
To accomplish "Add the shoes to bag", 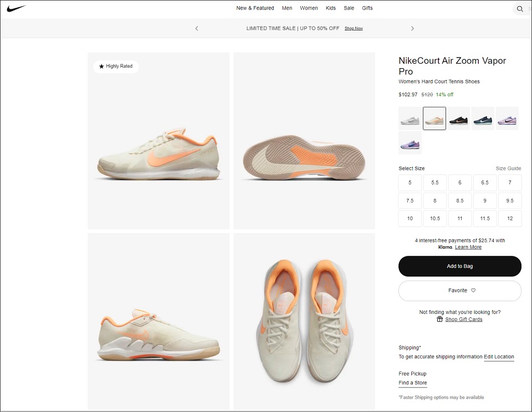I will [460, 266].
